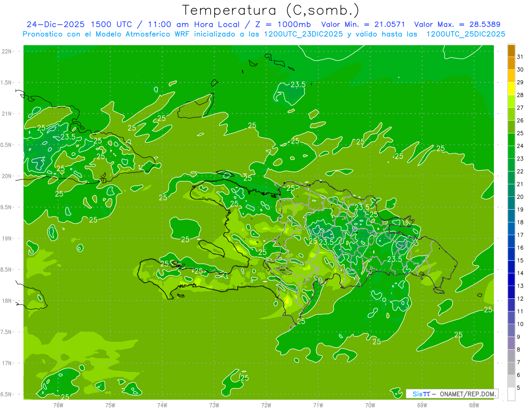Click the 18N latitude label
Screen dimensions: 532x411
[7, 301]
